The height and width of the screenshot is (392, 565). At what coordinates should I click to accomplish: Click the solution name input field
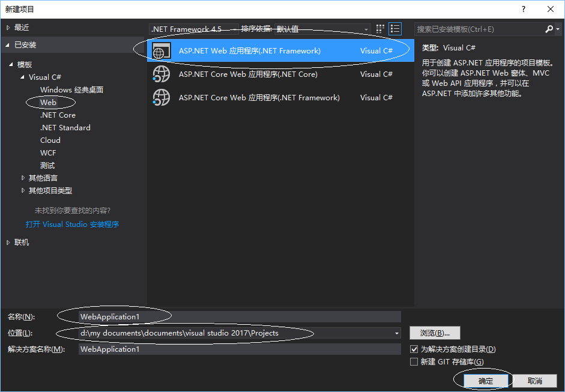[x=240, y=349]
